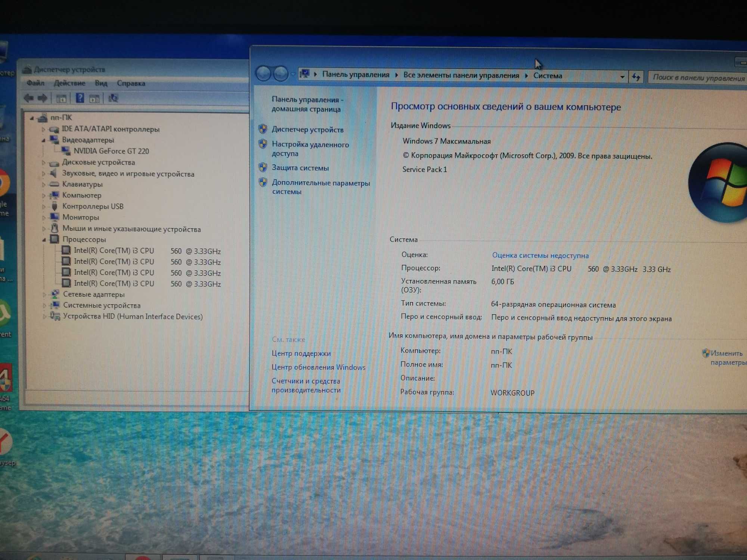Click the Звуковые устройства speaker icon
This screenshot has height=560, width=747.
tap(54, 173)
